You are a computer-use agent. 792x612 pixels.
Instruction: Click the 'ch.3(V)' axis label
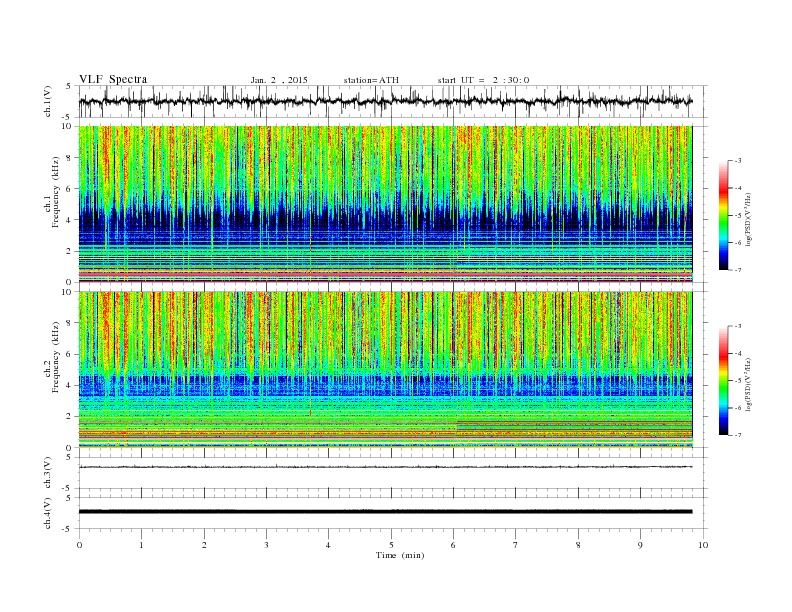[x=48, y=473]
